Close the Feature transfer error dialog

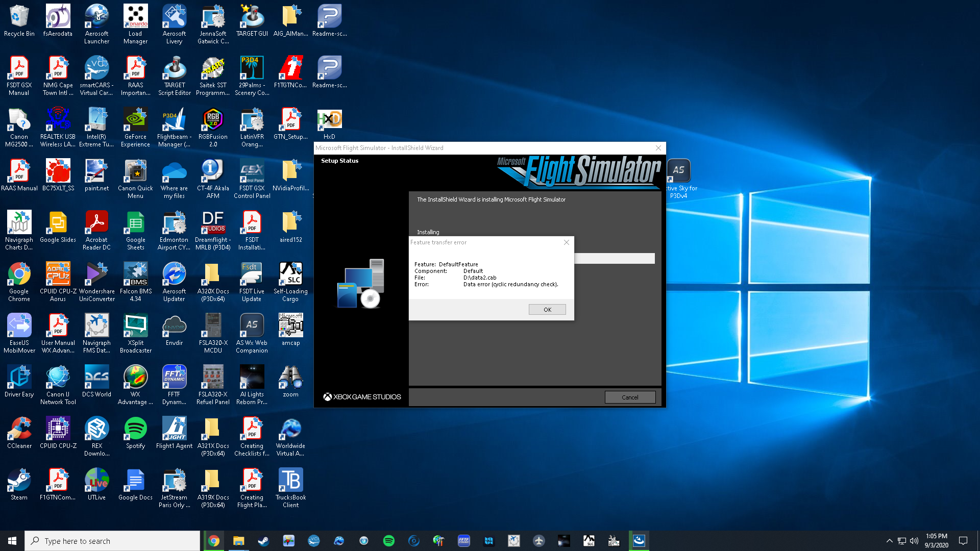566,242
